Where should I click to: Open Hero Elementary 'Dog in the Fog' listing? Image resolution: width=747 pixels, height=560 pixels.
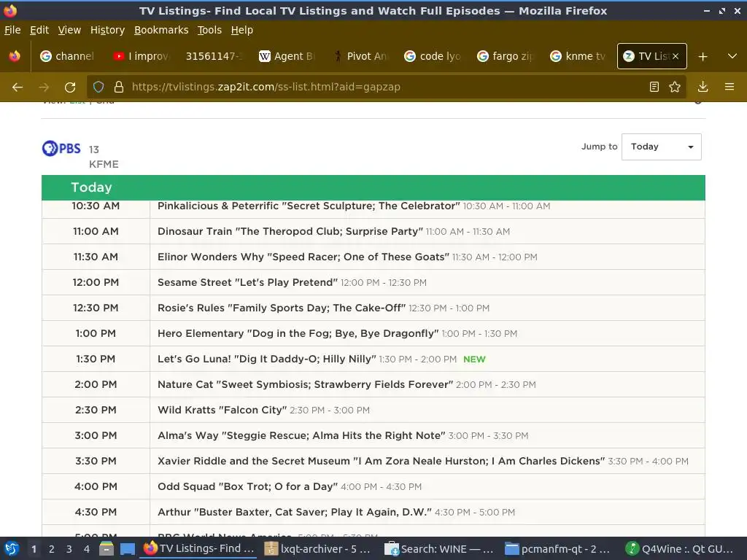(x=298, y=333)
